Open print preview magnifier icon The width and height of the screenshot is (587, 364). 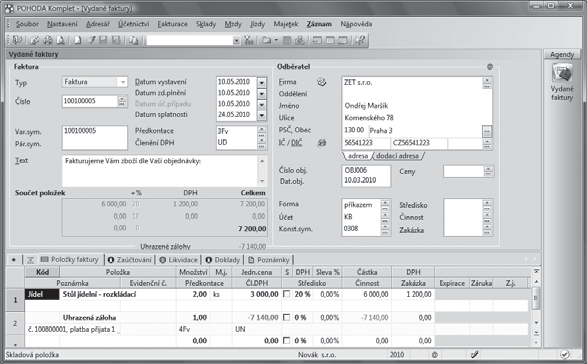(60, 40)
